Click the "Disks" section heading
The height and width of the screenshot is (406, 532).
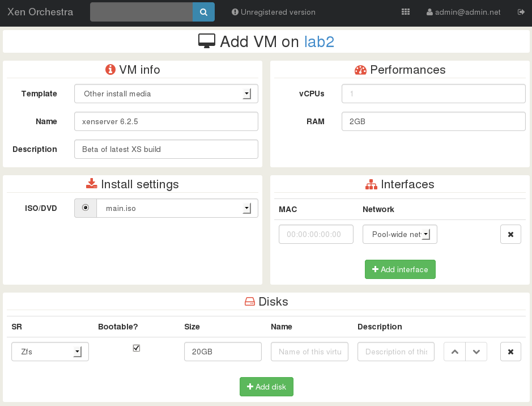[273, 302]
